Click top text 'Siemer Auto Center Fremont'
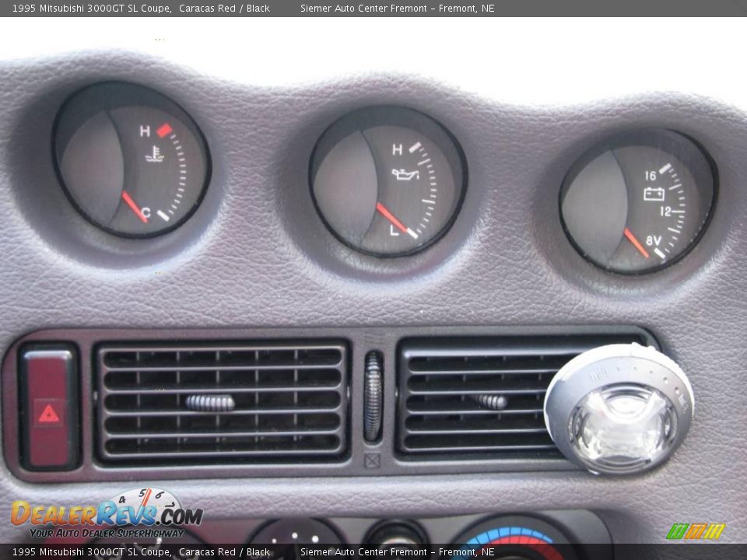Image resolution: width=747 pixels, height=560 pixels. (x=363, y=8)
